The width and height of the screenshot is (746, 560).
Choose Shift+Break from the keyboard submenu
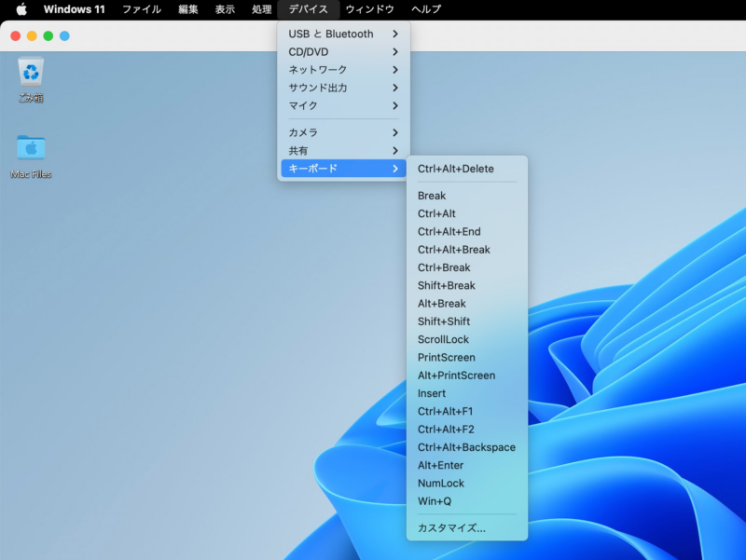(467, 286)
